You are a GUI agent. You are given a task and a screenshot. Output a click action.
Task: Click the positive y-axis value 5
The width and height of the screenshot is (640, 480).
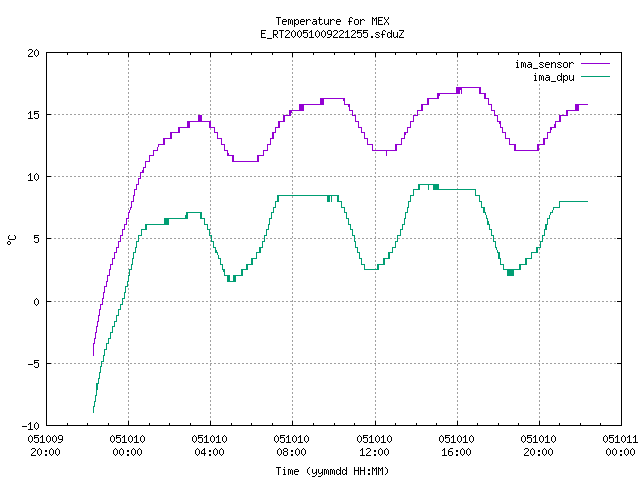(x=36, y=239)
